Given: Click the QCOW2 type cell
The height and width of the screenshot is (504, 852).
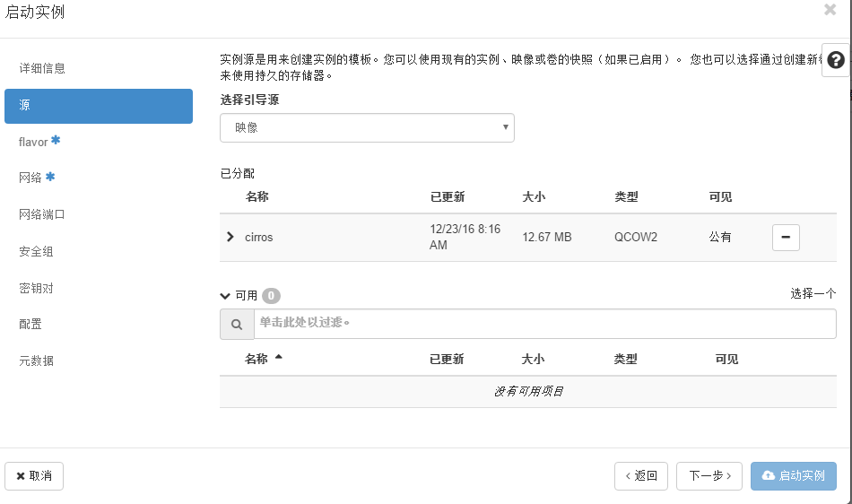Looking at the screenshot, I should pyautogui.click(x=636, y=238).
